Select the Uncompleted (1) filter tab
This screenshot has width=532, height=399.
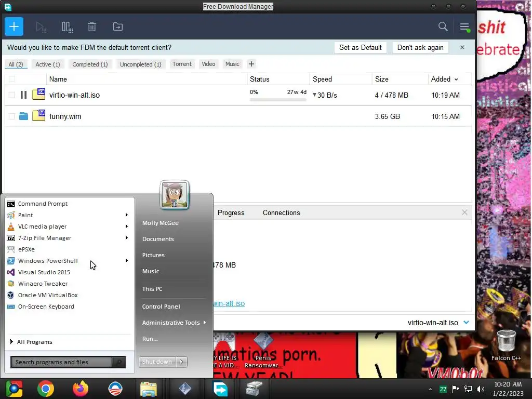(140, 64)
